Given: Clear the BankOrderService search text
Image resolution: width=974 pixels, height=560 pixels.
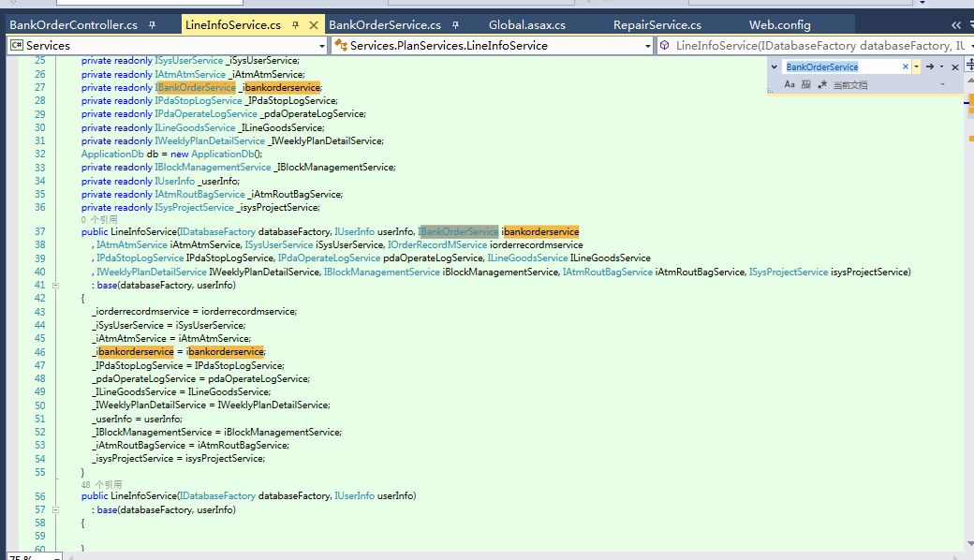Looking at the screenshot, I should pyautogui.click(x=905, y=66).
